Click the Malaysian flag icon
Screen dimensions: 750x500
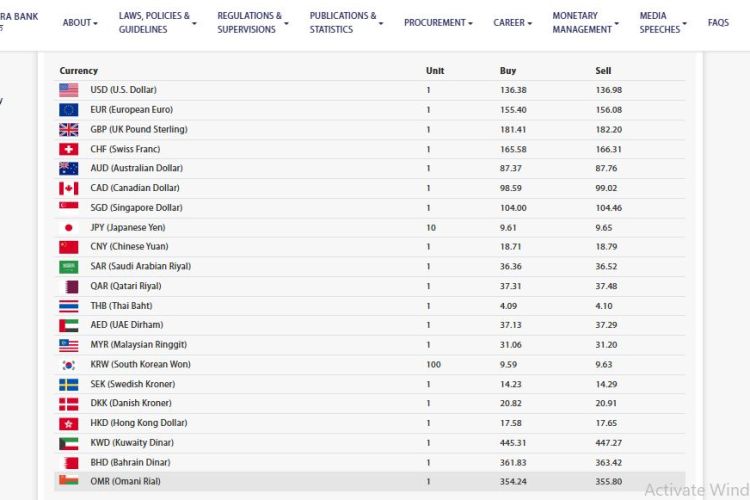[68, 345]
